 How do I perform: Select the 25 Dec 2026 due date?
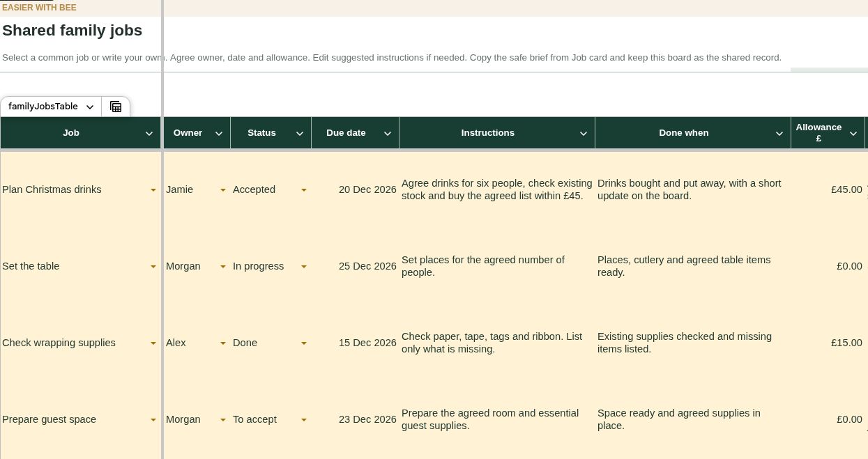(355, 266)
